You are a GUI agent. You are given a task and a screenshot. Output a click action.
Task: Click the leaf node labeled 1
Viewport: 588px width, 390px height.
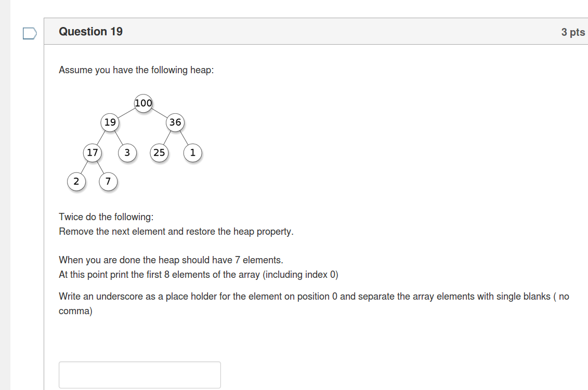(x=193, y=153)
